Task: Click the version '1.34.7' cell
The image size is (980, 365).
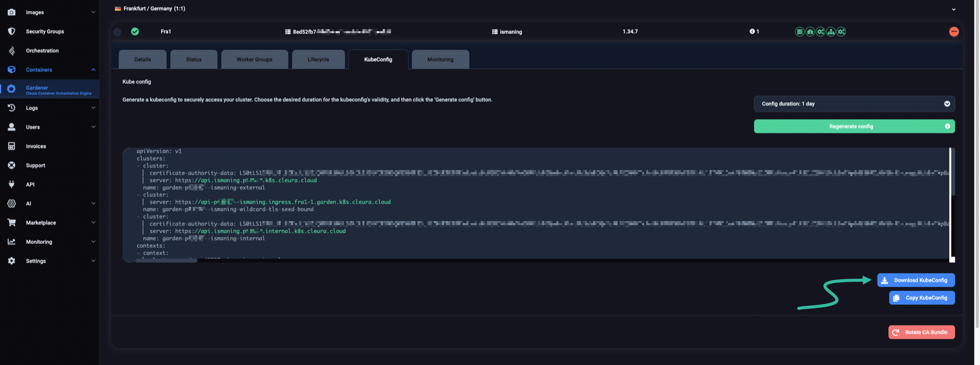Action: click(x=630, y=32)
